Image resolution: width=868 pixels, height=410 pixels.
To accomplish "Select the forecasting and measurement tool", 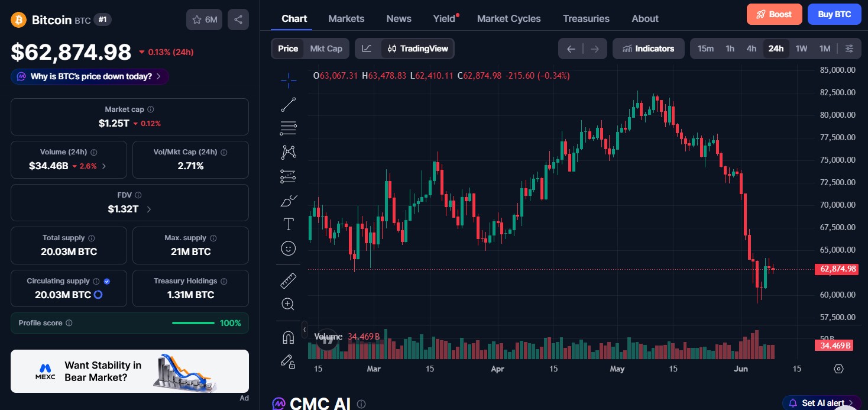I will coord(289,176).
